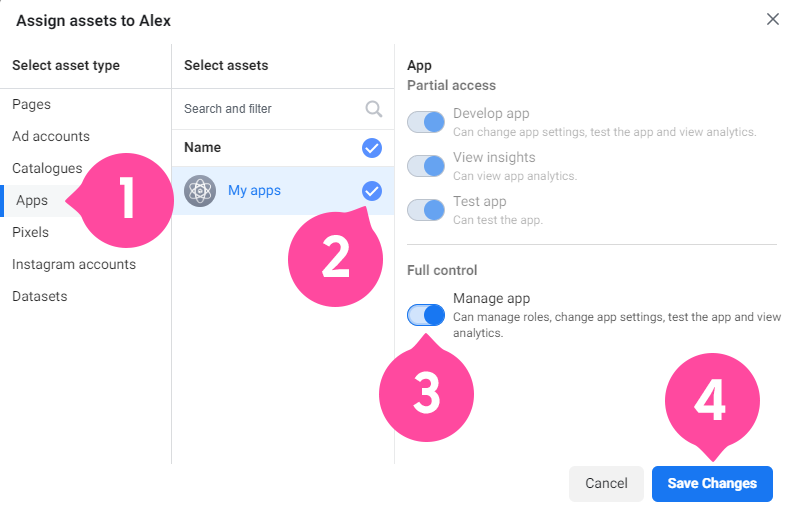788x521 pixels.
Task: Toggle the Test app switch
Action: pos(426,210)
